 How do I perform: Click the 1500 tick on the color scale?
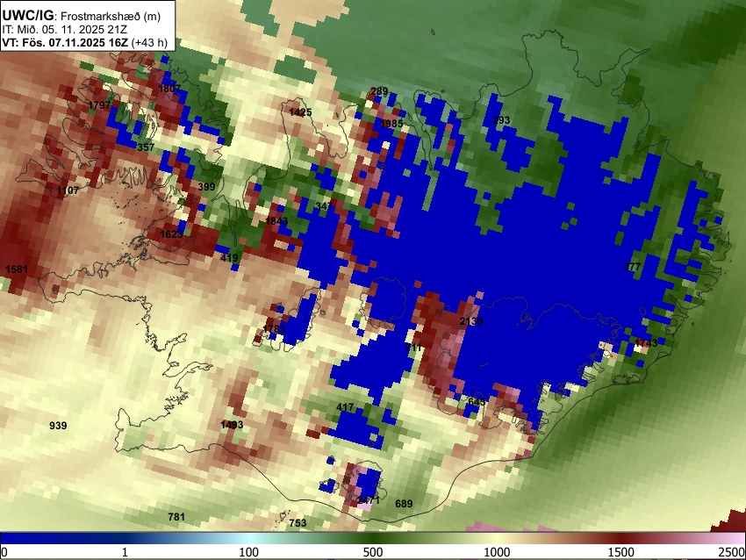pyautogui.click(x=621, y=552)
